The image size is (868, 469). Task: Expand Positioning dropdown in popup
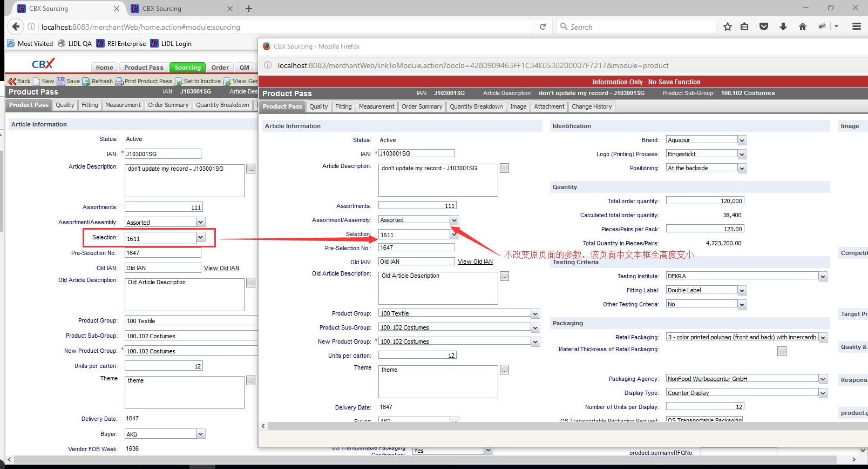(742, 168)
